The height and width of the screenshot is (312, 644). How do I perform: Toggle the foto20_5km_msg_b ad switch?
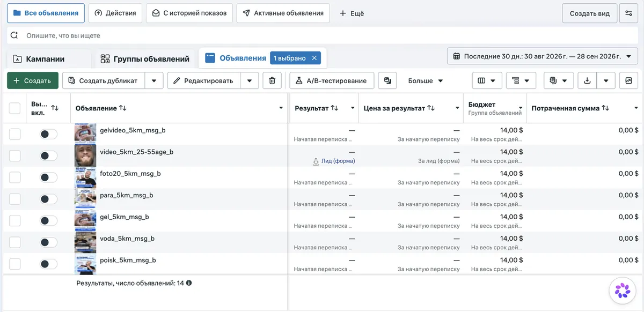pos(48,177)
